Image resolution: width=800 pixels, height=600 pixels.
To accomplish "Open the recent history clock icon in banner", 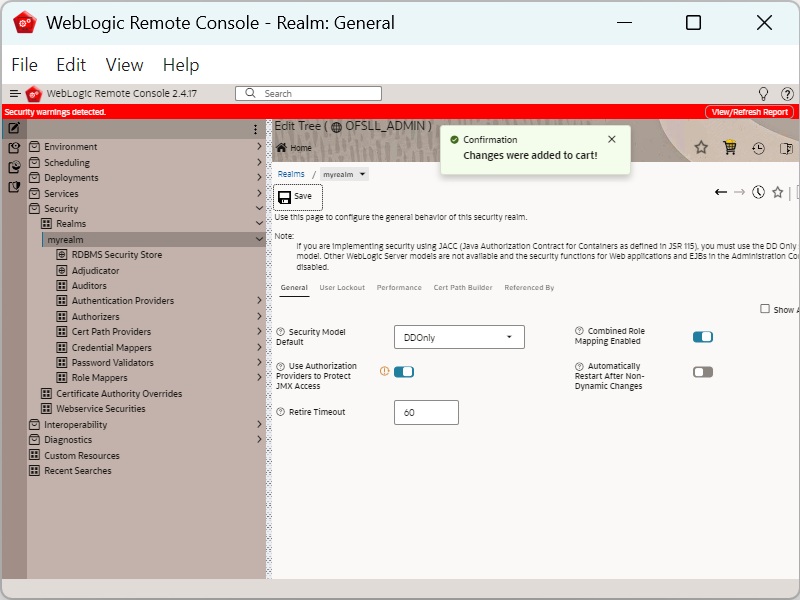I will [758, 148].
